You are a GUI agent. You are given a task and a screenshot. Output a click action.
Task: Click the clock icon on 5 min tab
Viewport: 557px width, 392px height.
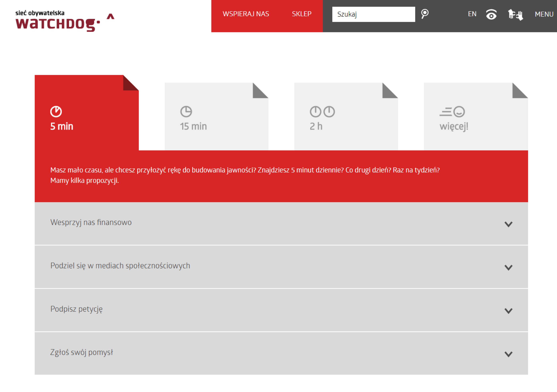56,111
